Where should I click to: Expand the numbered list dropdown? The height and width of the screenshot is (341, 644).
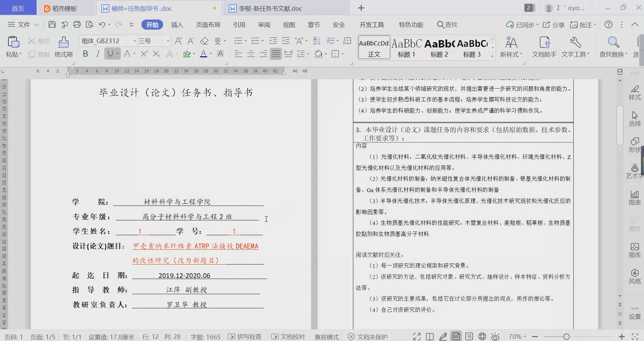(262, 41)
